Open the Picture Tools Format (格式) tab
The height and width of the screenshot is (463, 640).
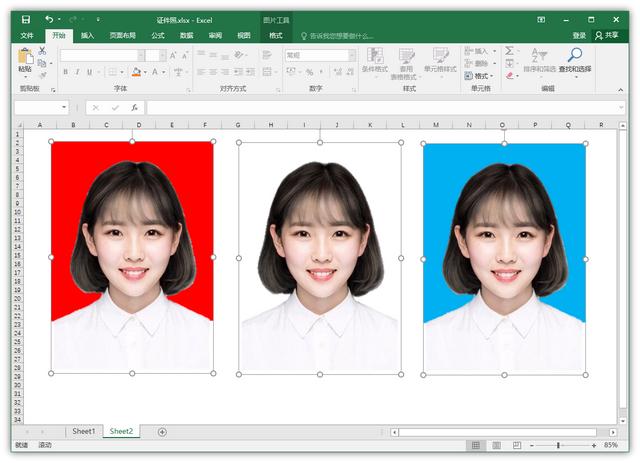276,36
